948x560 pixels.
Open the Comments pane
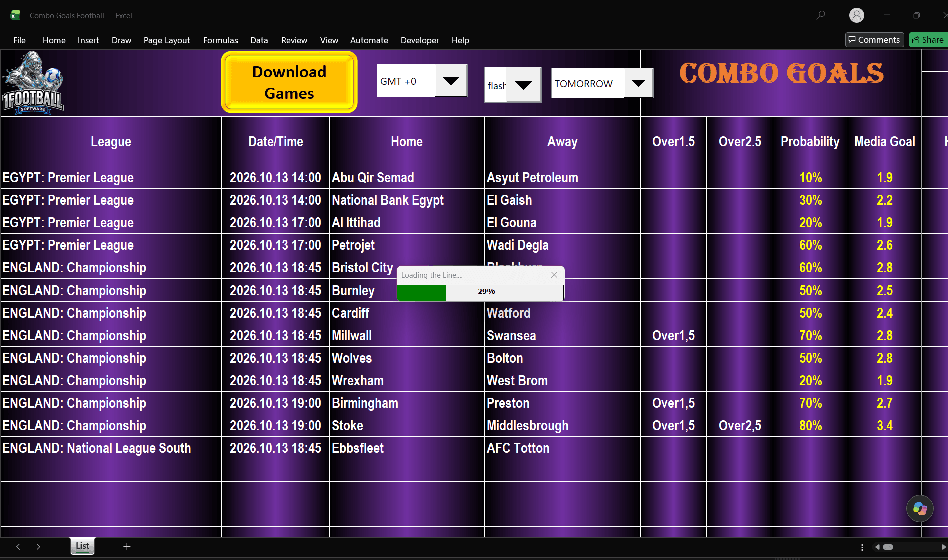point(875,40)
